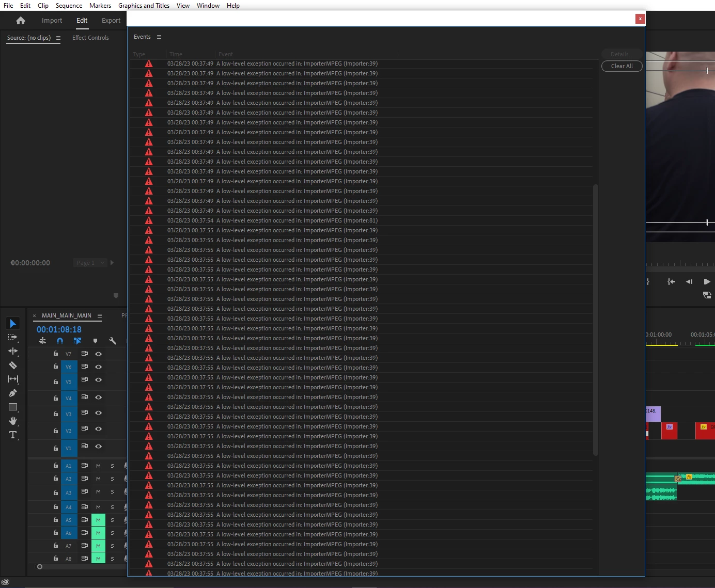Next page arrow beside Page 1

pos(112,263)
